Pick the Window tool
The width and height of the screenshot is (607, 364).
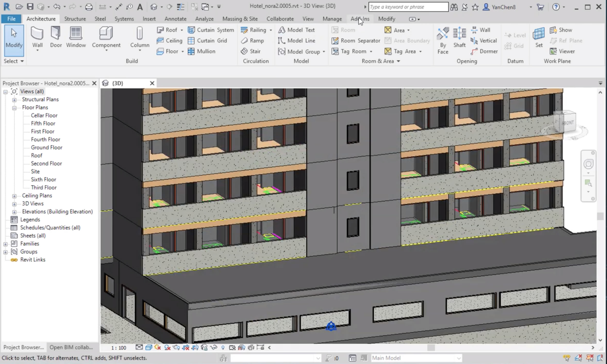76,37
